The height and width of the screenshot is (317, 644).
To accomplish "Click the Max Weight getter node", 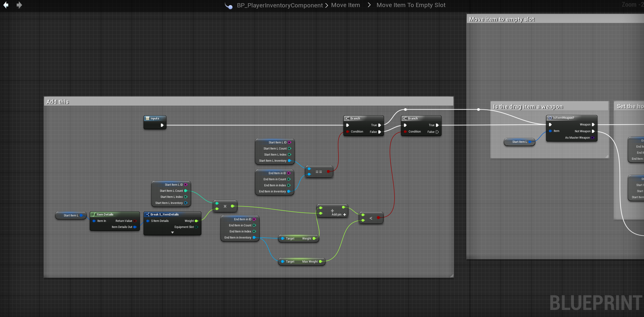I will [x=301, y=262].
